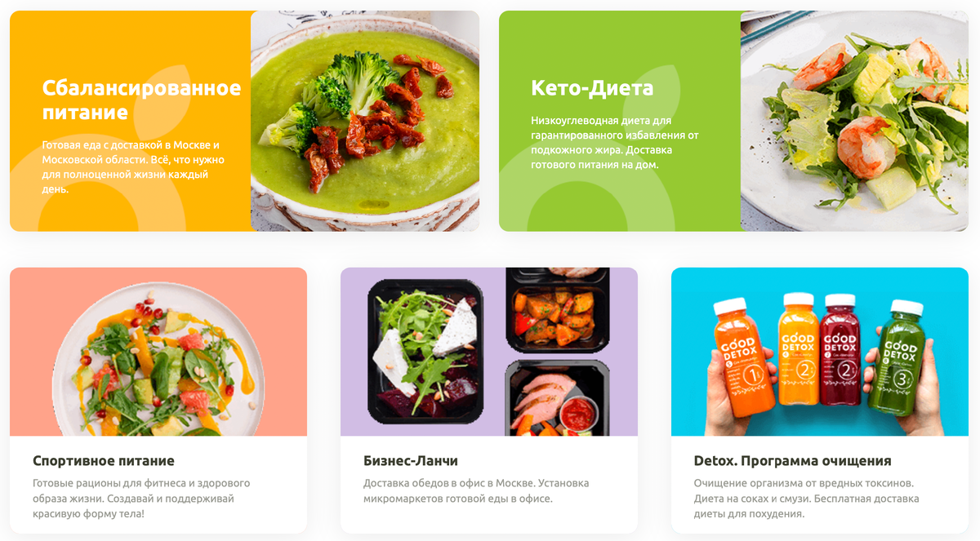Click the Good Detox bottles image
The height and width of the screenshot is (541, 980).
coord(820,352)
